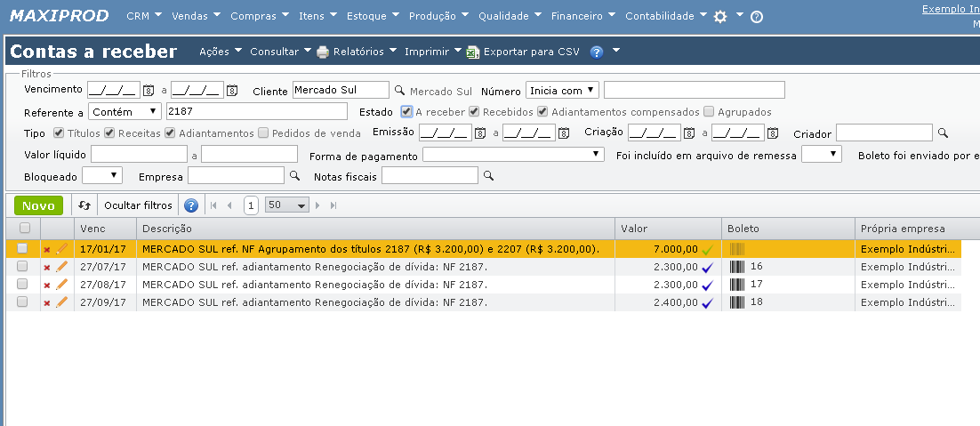Screen dimensions: 980x426
Task: Expand the Imprimir menu
Action: (433, 52)
